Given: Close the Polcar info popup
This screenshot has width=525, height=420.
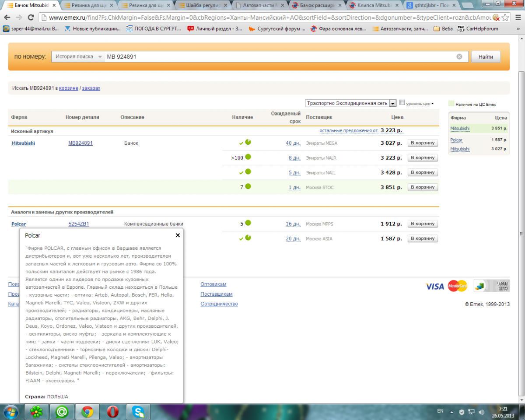Looking at the screenshot, I should pyautogui.click(x=178, y=235).
